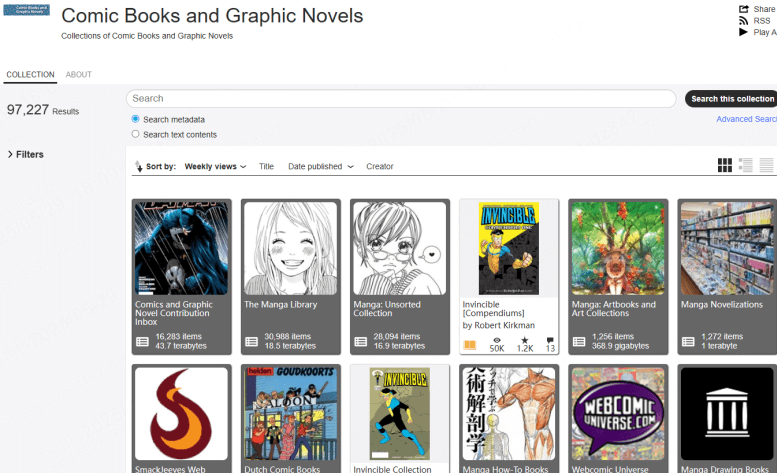Open the Manga Novelizations title link
Viewport: 777px width, 473px height.
(x=722, y=305)
